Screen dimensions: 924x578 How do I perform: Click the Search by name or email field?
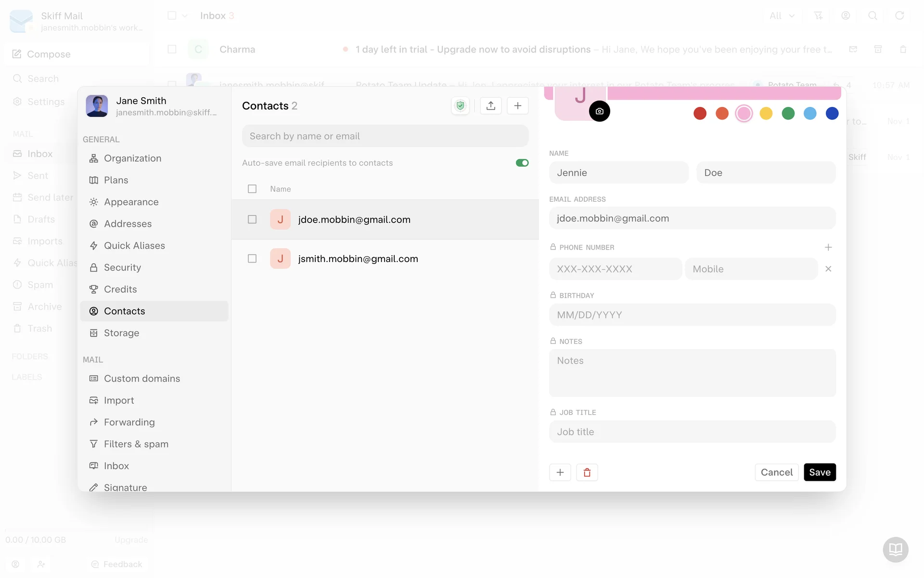[x=385, y=136]
